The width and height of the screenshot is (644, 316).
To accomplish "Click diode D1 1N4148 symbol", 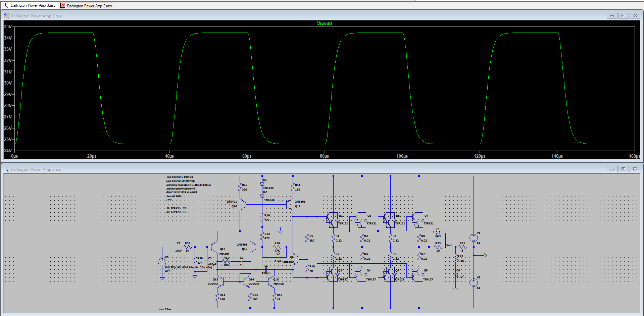I will pyautogui.click(x=262, y=184).
